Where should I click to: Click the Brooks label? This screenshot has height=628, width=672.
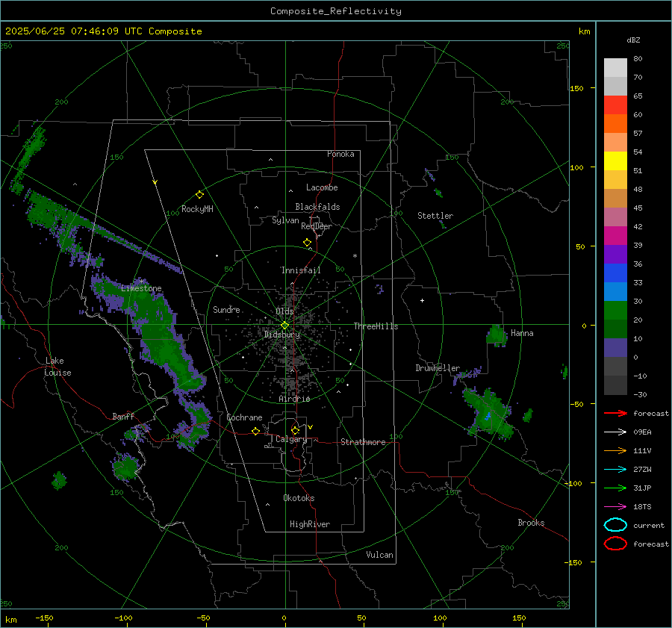coord(531,523)
